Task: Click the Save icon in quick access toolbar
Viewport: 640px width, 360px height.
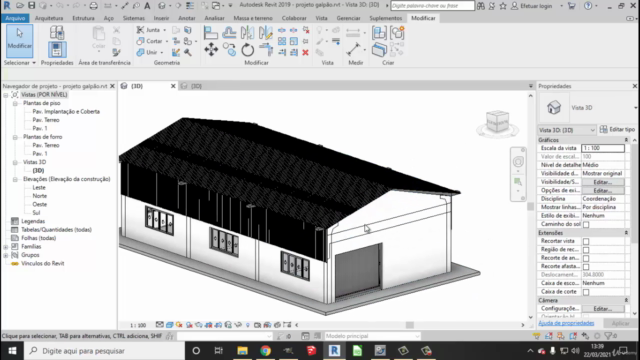Action: pos(31,6)
